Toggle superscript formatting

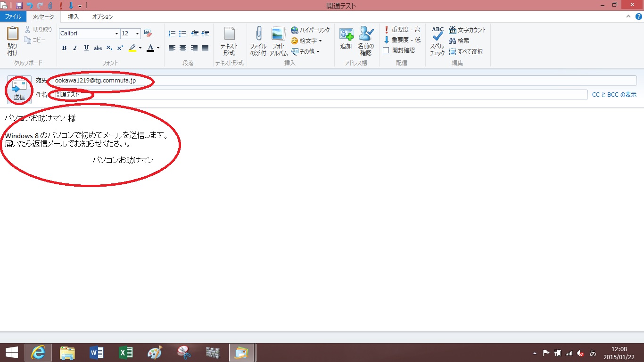[x=120, y=48]
